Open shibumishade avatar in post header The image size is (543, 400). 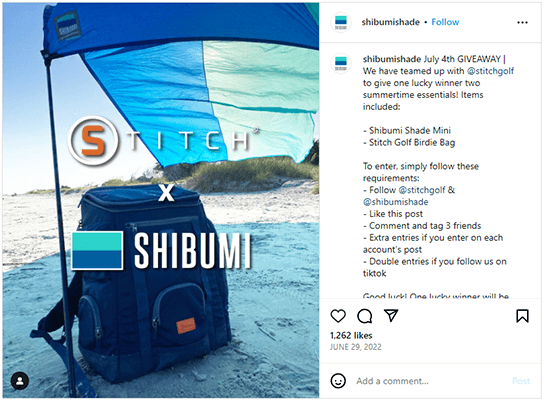(x=341, y=22)
